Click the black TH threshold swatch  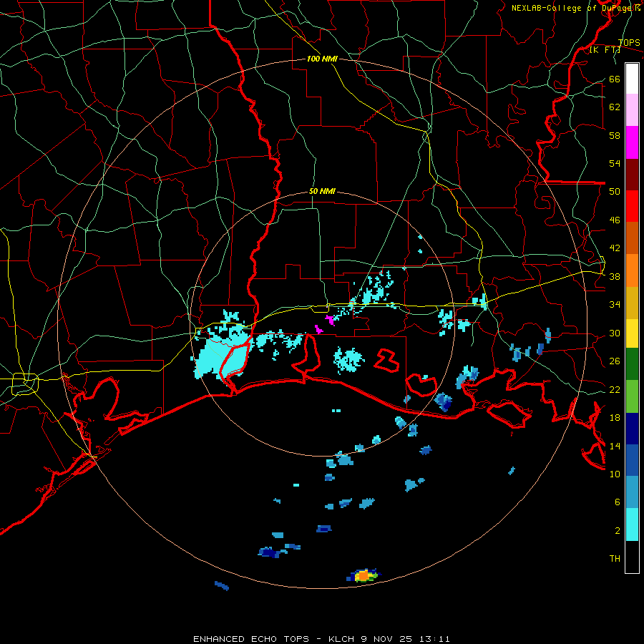632,557
